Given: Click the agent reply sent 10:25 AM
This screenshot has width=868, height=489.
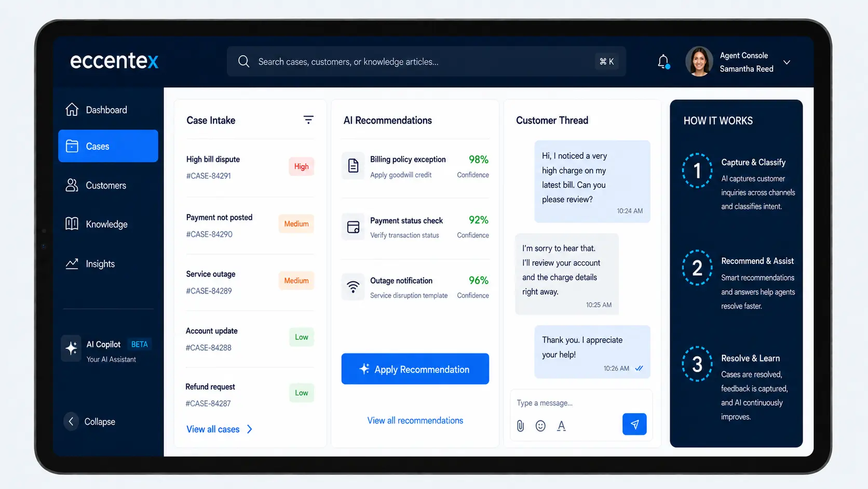Looking at the screenshot, I should pos(567,274).
